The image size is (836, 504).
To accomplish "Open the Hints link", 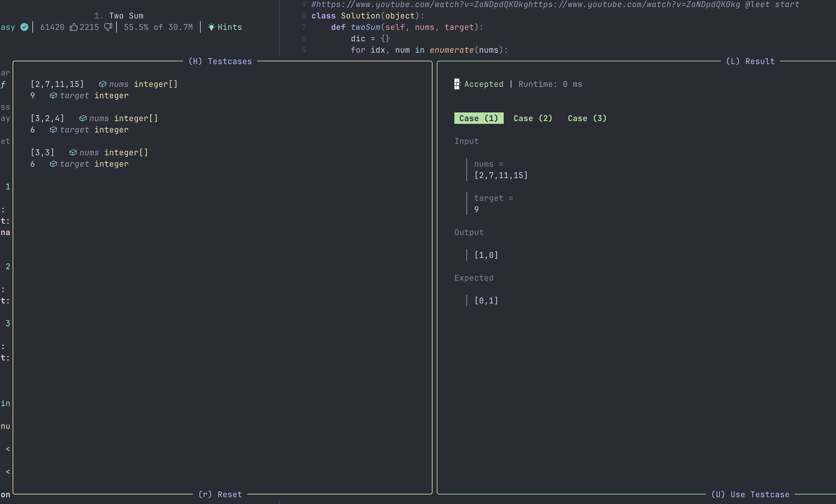I will pyautogui.click(x=230, y=27).
